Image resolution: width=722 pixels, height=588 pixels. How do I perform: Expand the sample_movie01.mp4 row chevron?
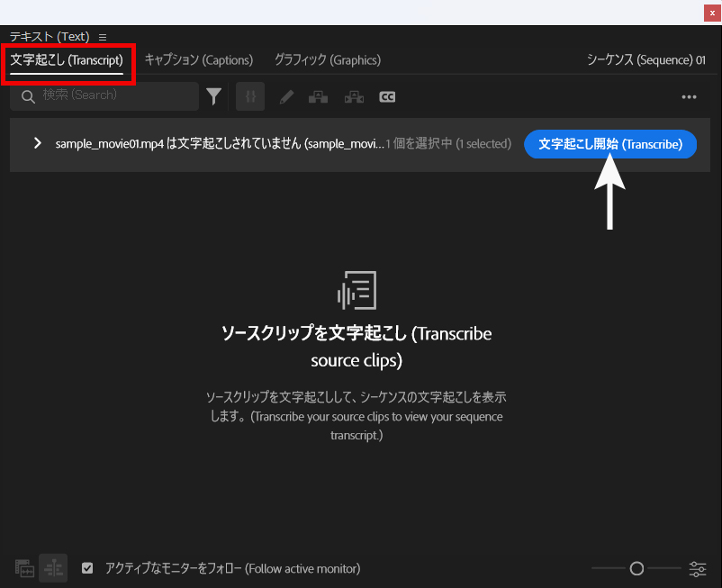[38, 143]
